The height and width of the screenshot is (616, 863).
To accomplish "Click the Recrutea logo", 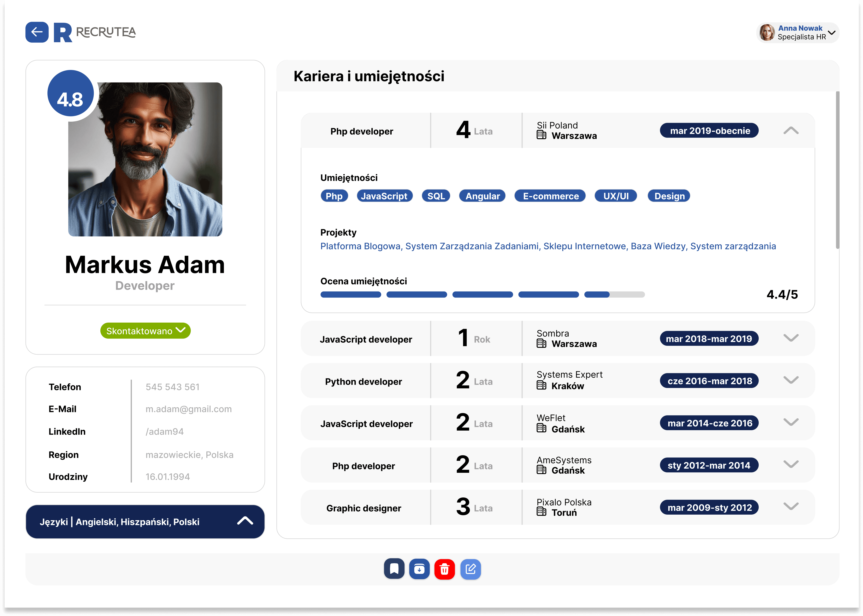I will tap(95, 32).
